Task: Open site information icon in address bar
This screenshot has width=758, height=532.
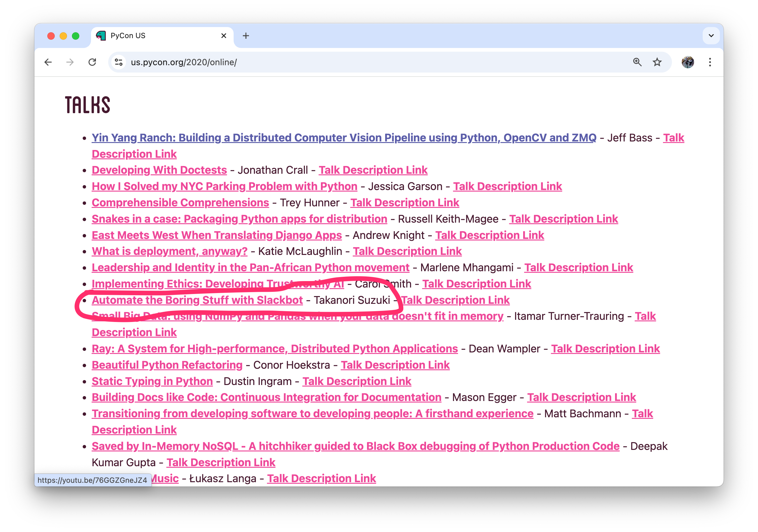Action: 119,62
